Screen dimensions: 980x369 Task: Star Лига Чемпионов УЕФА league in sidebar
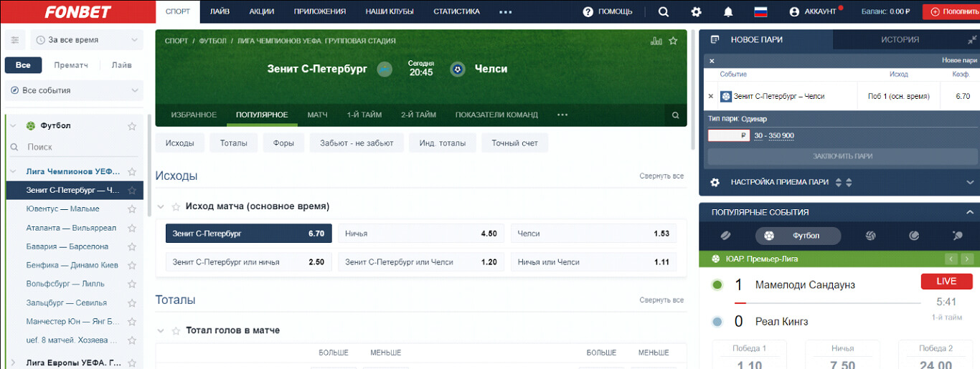click(x=132, y=172)
